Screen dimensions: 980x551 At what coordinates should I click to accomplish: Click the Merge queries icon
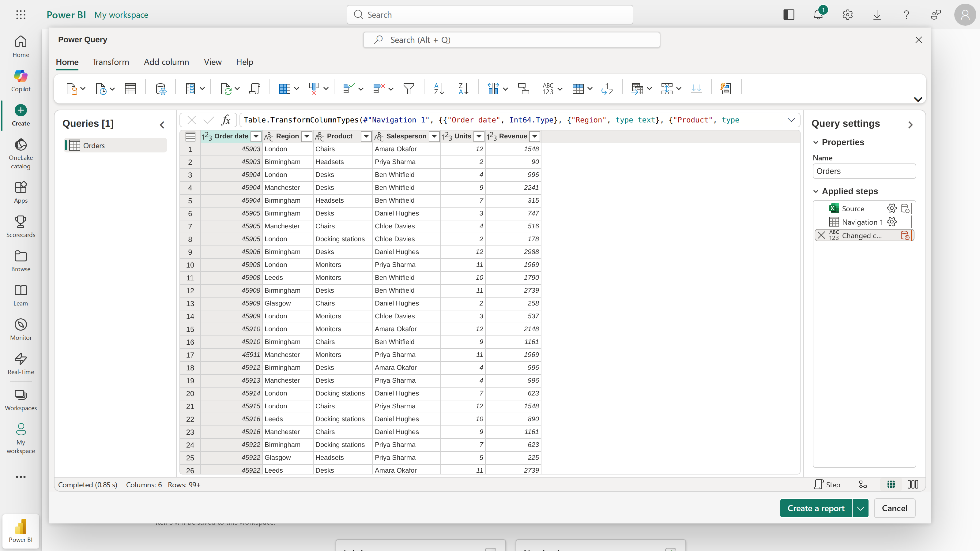[637, 88]
